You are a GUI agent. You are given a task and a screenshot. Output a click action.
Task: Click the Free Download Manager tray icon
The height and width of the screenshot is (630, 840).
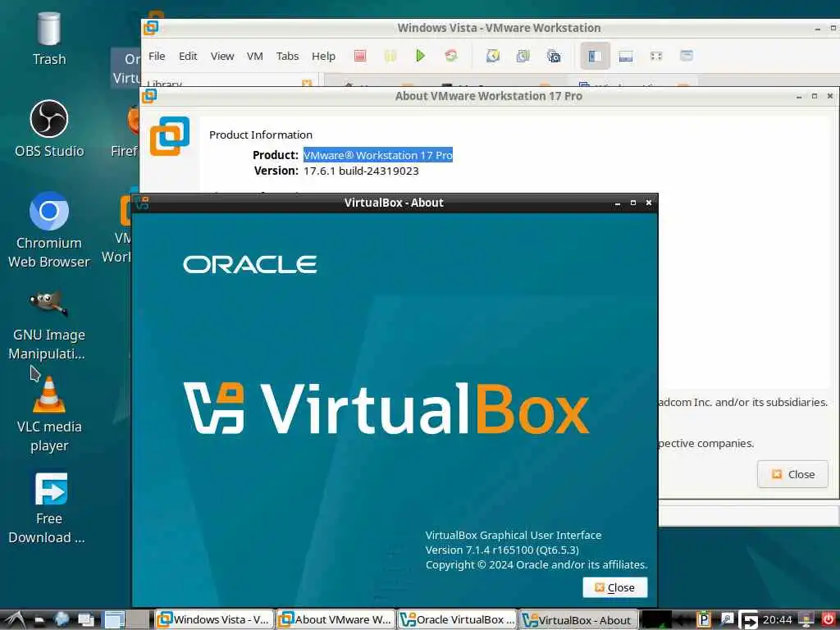tap(749, 620)
